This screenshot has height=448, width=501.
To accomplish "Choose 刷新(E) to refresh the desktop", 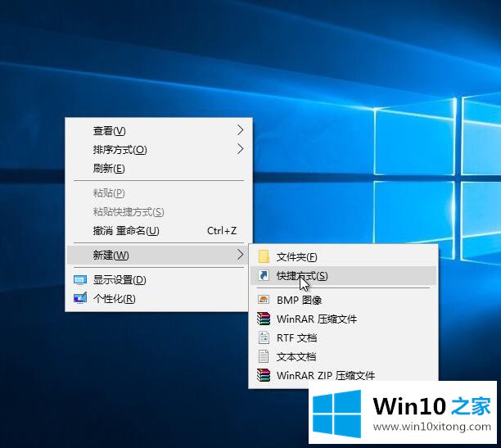I will (x=159, y=168).
